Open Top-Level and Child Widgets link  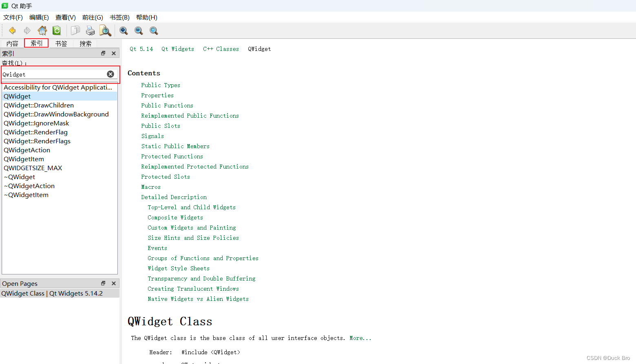tap(192, 207)
